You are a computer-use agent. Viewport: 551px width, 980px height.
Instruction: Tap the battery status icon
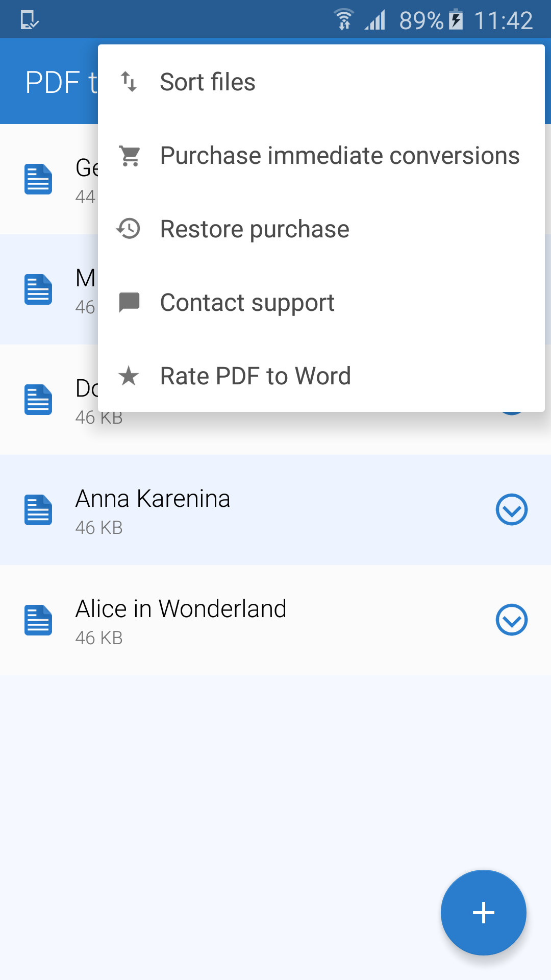click(456, 20)
